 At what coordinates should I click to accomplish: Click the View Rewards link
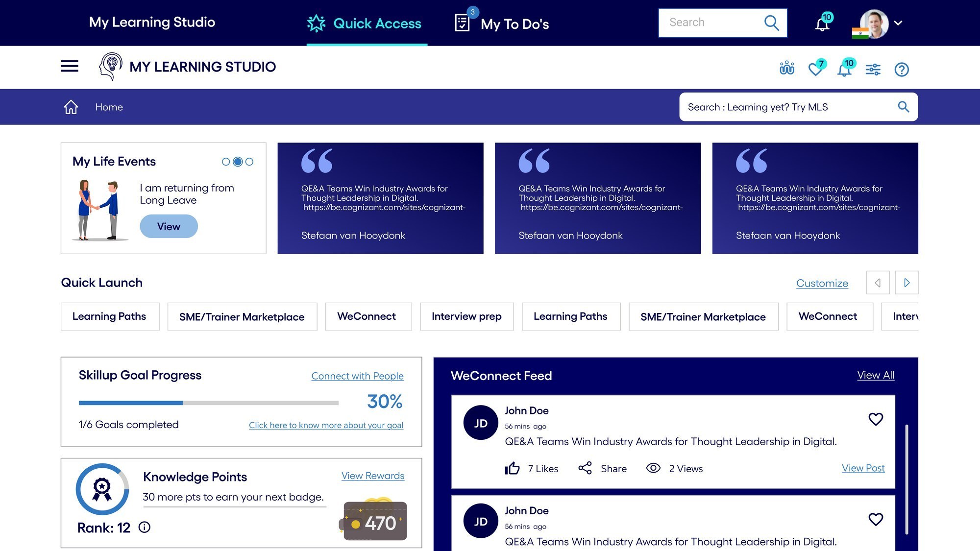(x=372, y=476)
